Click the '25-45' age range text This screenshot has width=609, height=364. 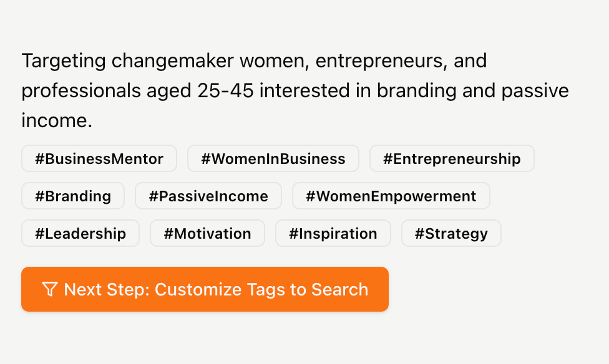[226, 91]
